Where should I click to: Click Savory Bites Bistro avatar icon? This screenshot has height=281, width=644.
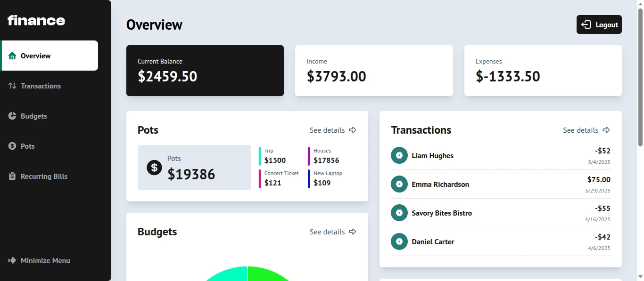point(399,213)
